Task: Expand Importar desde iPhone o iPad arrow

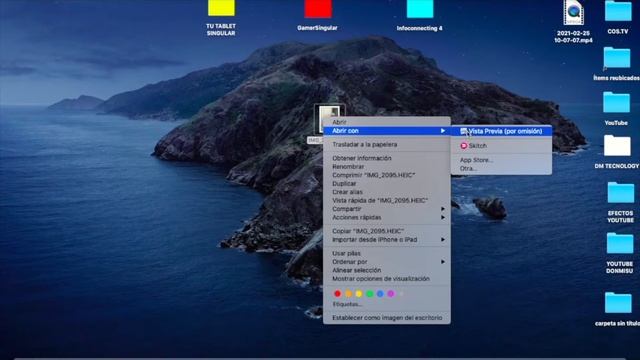Action: 443,240
